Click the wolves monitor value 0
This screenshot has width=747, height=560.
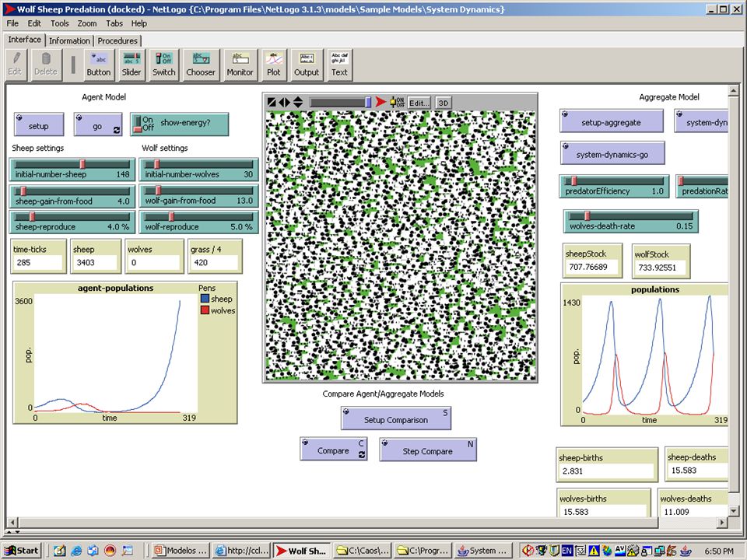tap(154, 262)
